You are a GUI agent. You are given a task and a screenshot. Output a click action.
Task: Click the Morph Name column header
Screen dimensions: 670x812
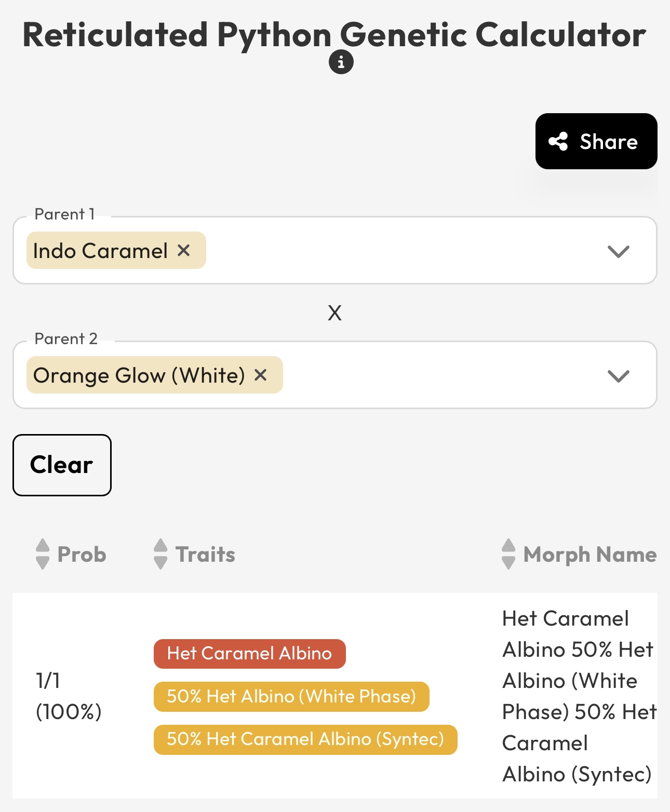point(589,554)
